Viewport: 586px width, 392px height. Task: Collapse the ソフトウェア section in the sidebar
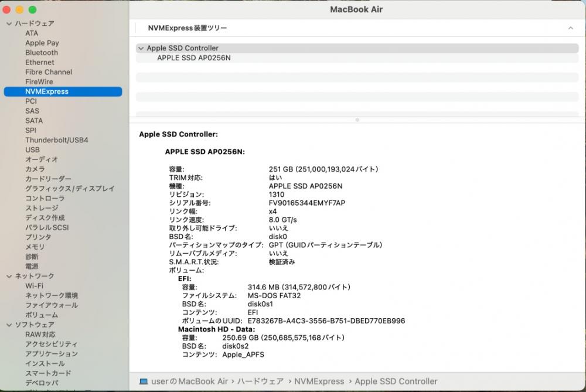9,325
